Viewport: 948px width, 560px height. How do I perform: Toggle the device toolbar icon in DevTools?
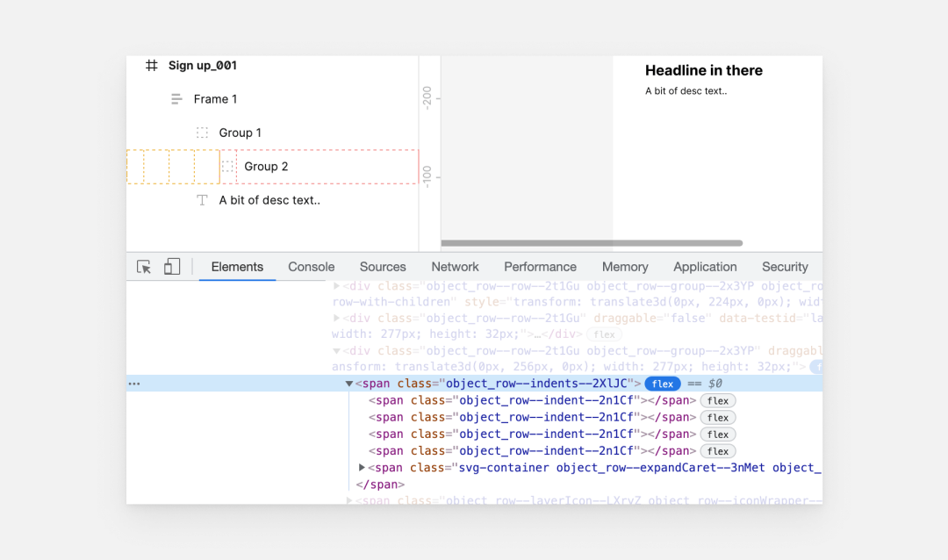[172, 267]
